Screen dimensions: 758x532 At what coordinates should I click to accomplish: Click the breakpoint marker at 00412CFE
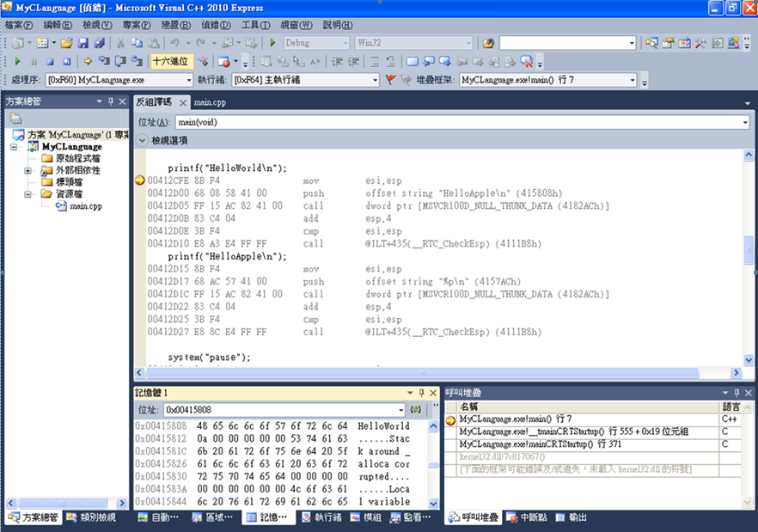pos(140,180)
